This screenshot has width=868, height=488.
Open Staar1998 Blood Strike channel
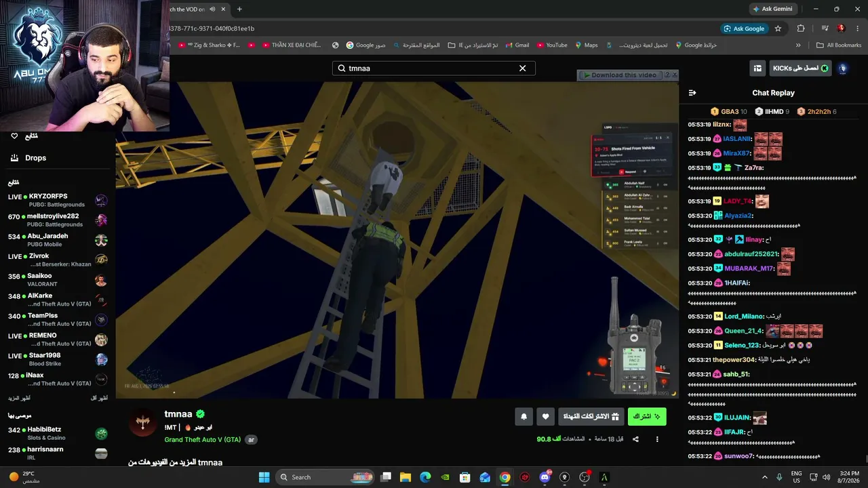tap(58, 359)
